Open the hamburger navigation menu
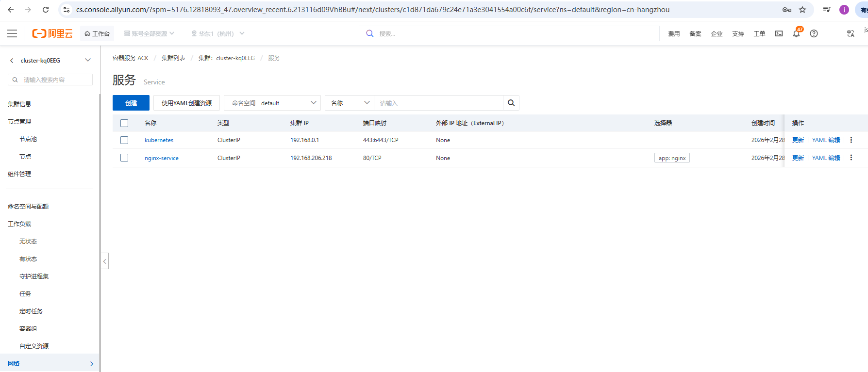 click(x=12, y=33)
